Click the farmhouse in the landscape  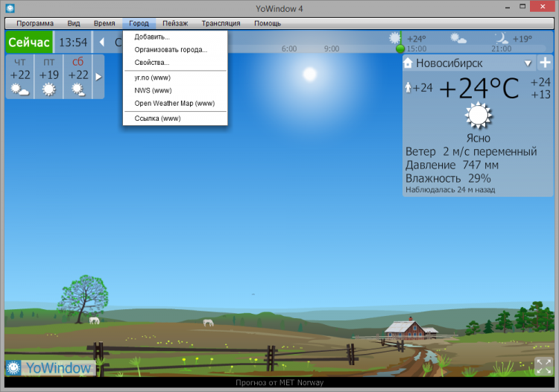tap(411, 329)
